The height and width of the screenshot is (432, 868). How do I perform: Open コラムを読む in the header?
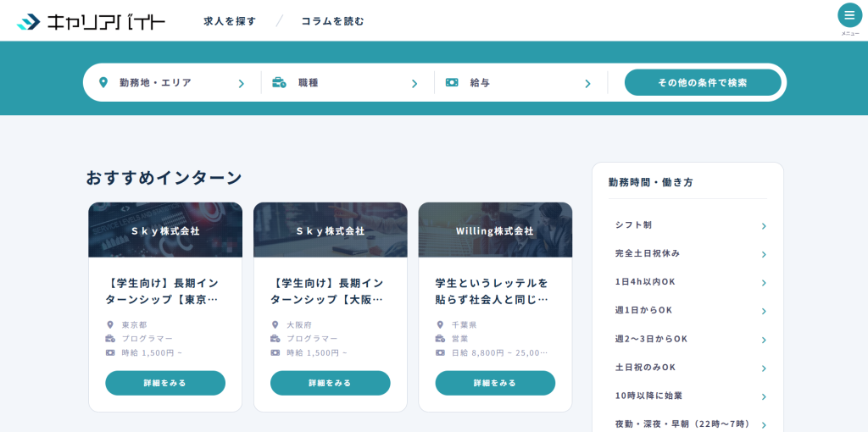332,21
